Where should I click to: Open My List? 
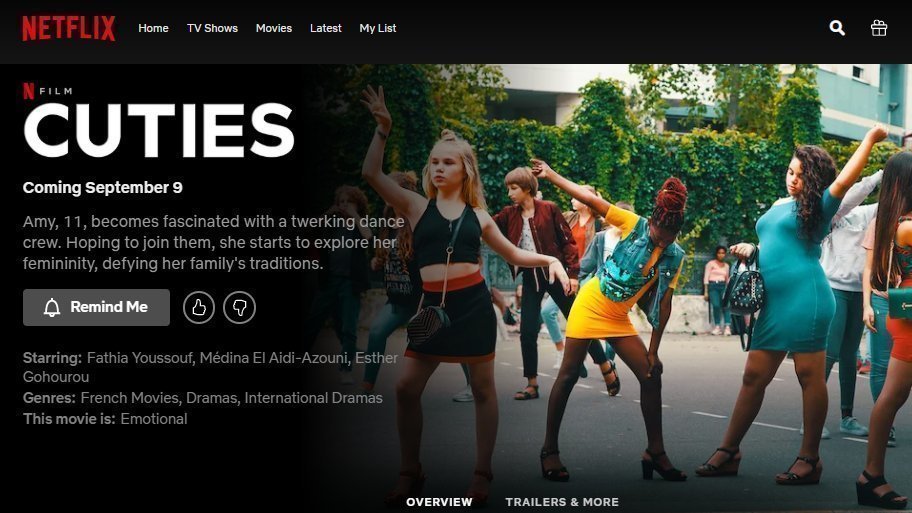pyautogui.click(x=377, y=28)
